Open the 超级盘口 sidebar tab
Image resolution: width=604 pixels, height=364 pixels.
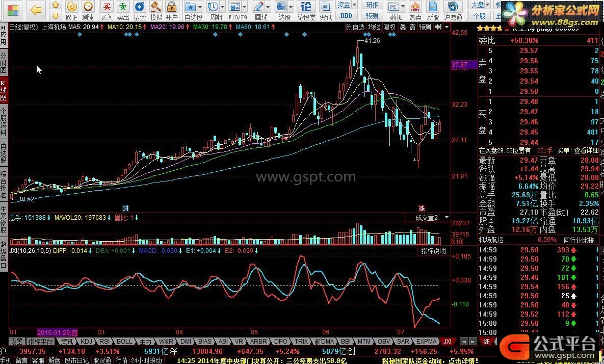click(x=4, y=254)
